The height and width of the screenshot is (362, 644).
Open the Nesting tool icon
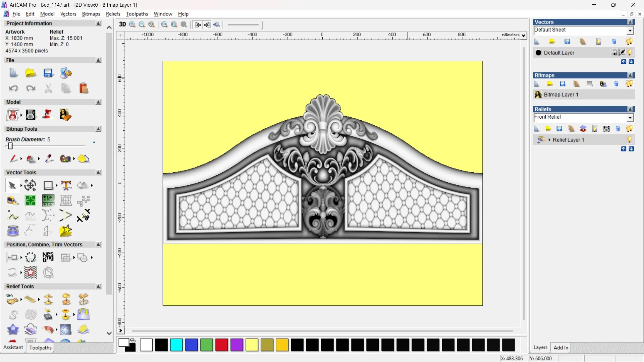(x=48, y=257)
